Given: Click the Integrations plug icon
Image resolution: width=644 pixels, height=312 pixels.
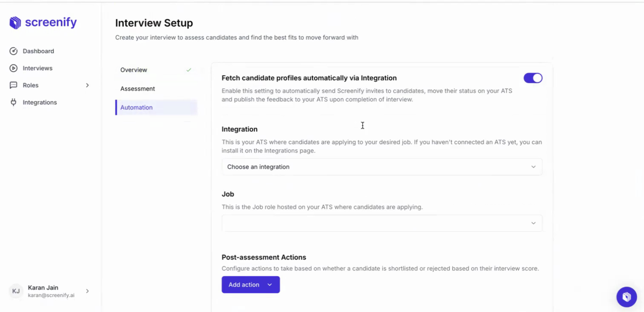Looking at the screenshot, I should (14, 102).
